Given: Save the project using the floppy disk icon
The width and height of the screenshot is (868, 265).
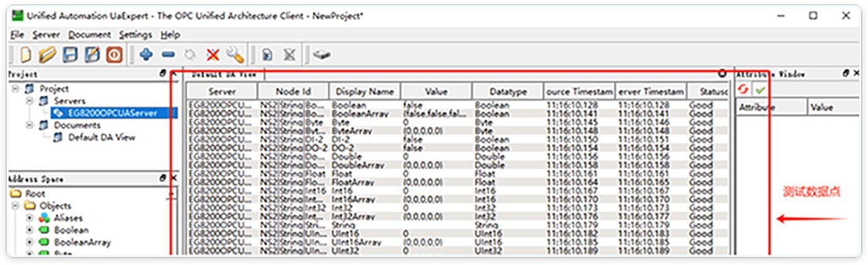Looking at the screenshot, I should [70, 55].
